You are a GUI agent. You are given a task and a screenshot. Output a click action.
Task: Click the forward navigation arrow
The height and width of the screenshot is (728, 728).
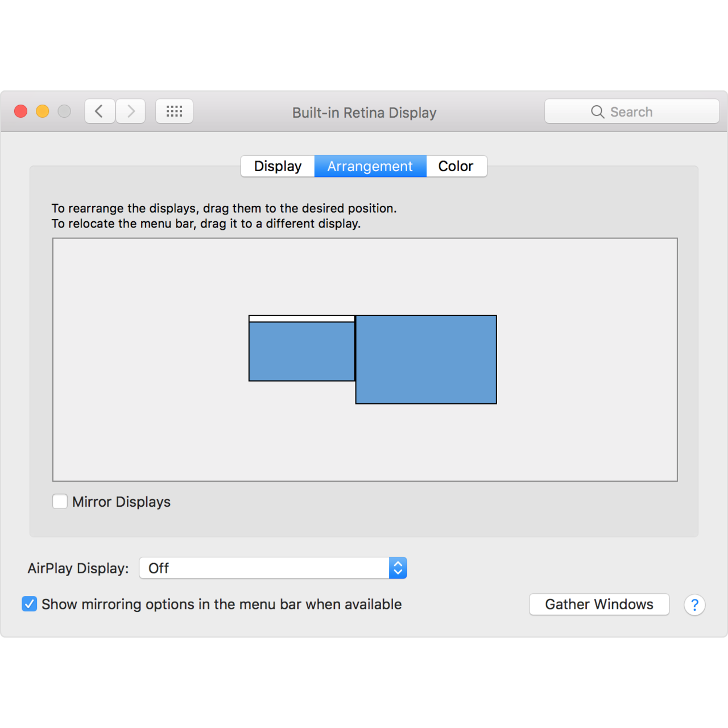tap(131, 111)
